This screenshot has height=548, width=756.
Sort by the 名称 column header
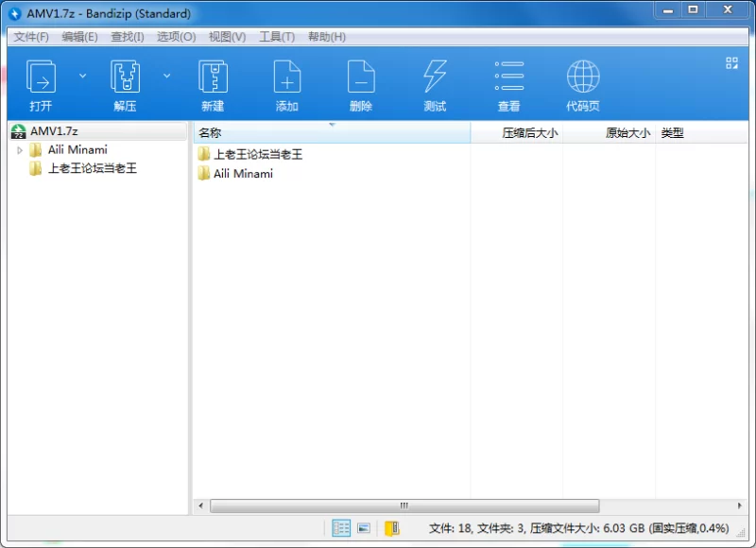tap(332, 132)
